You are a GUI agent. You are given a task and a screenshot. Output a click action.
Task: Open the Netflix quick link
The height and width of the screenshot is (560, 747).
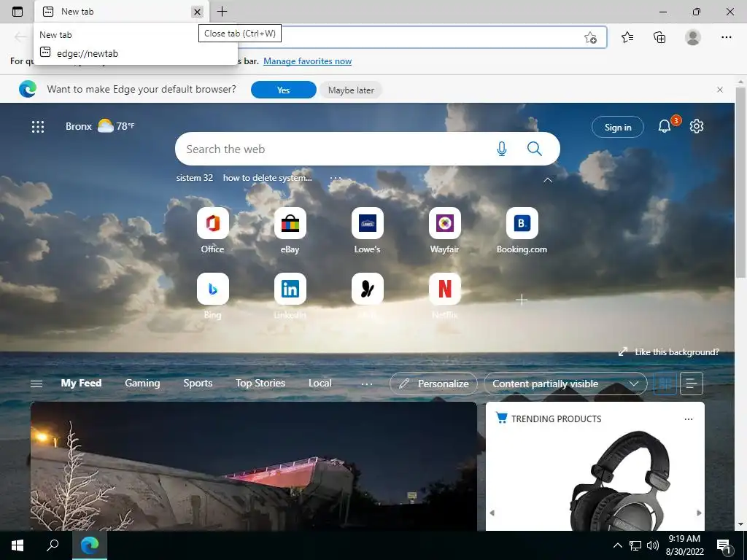tap(444, 296)
